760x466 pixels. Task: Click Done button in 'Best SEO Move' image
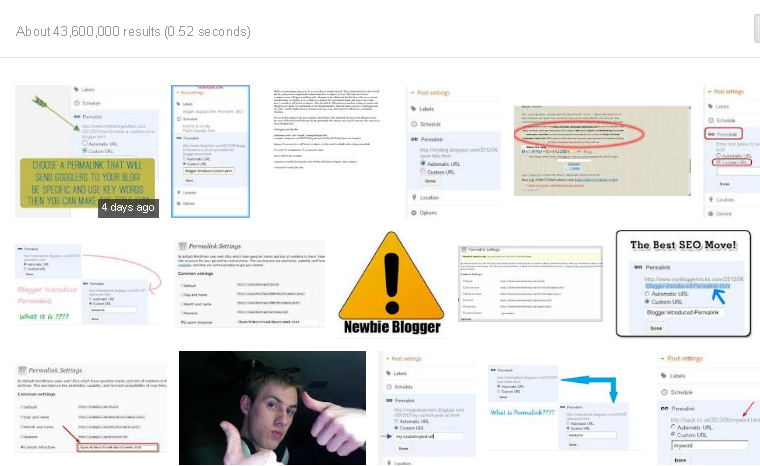pos(656,327)
